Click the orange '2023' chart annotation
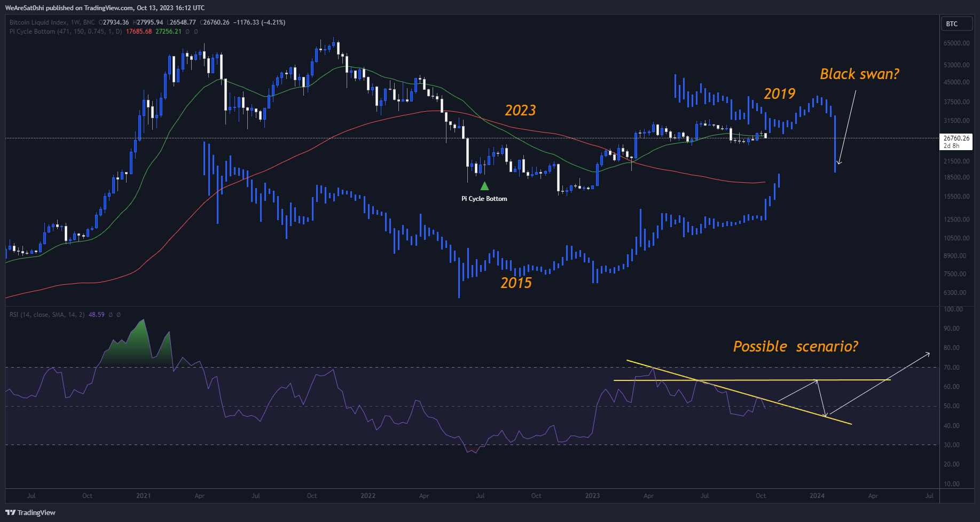This screenshot has height=522, width=980. point(520,111)
